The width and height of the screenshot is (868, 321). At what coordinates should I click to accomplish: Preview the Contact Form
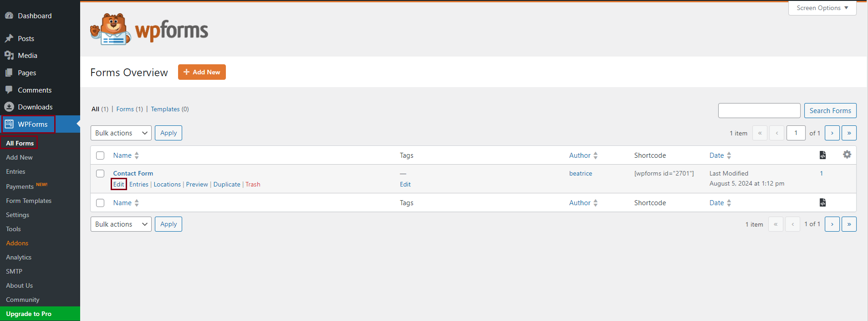pos(197,184)
